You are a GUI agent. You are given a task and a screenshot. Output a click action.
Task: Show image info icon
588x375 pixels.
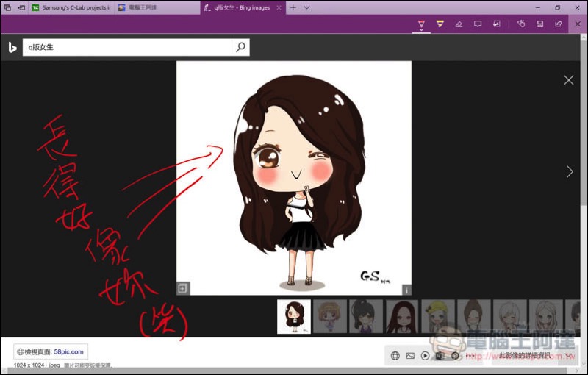(x=406, y=290)
